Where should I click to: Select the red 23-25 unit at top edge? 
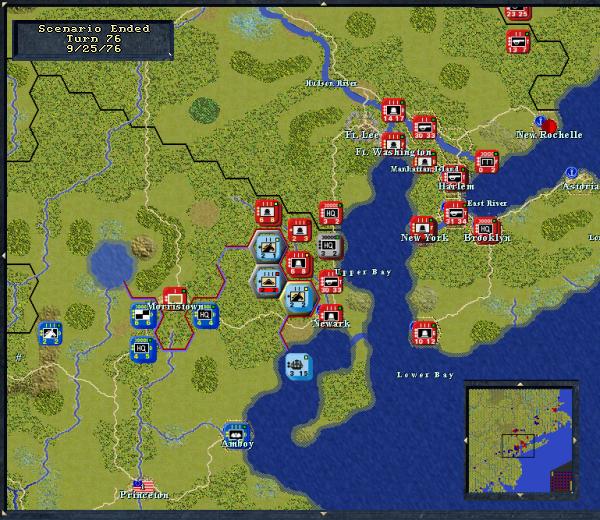click(x=517, y=13)
